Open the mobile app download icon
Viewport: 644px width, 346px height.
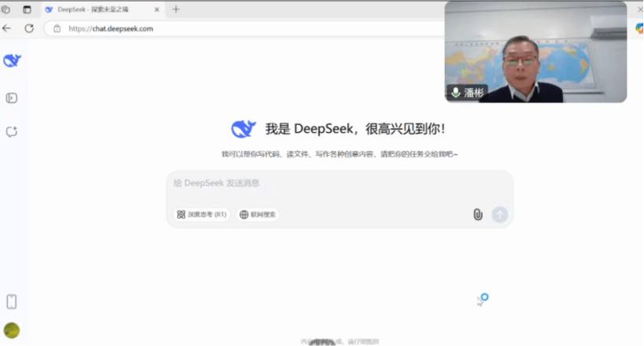[12, 301]
